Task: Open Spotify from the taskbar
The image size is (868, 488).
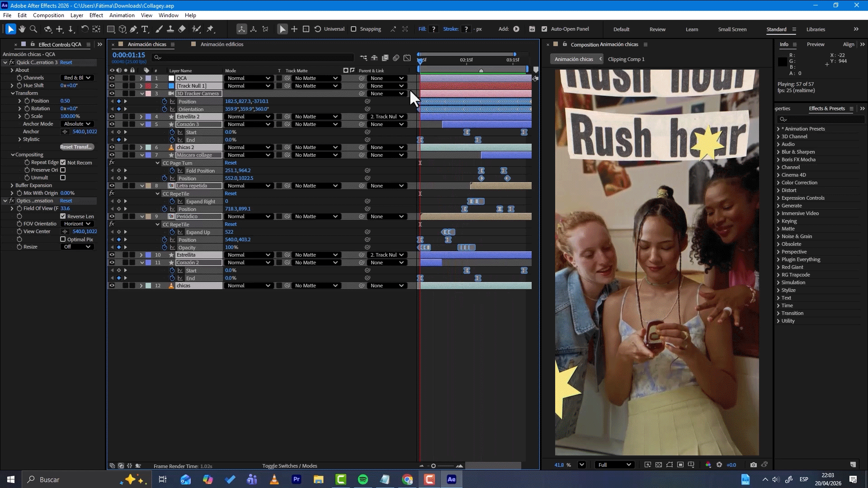Action: tap(363, 479)
